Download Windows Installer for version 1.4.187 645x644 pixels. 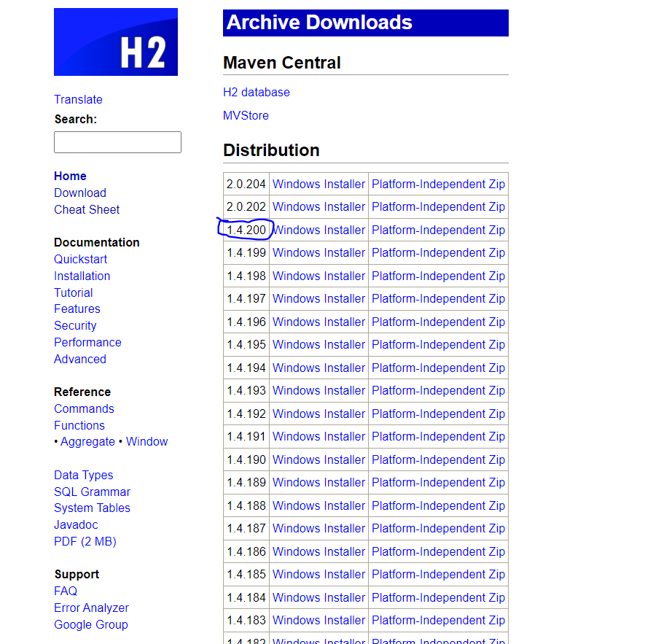click(x=318, y=528)
